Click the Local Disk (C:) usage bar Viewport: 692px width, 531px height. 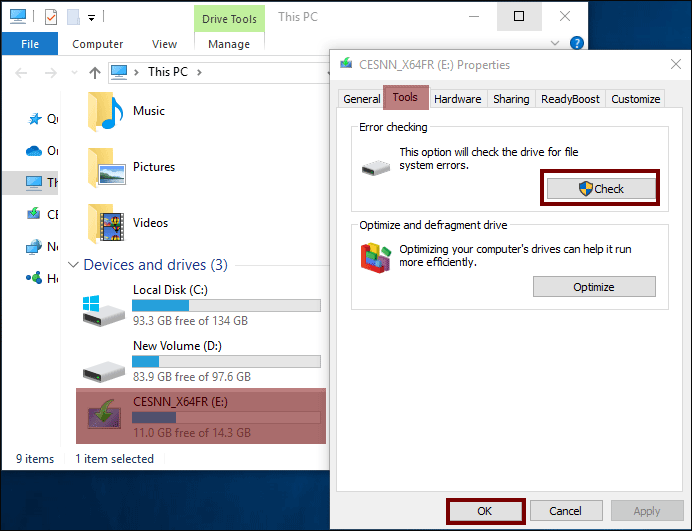pos(226,305)
